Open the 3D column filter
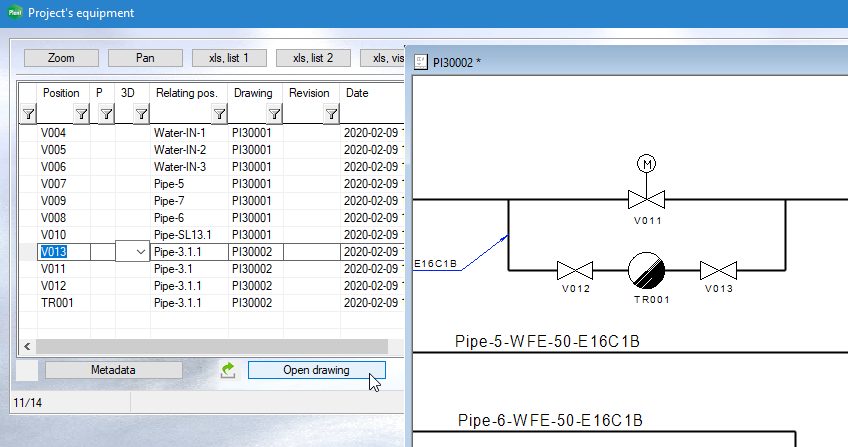The width and height of the screenshot is (848, 447). pyautogui.click(x=141, y=115)
